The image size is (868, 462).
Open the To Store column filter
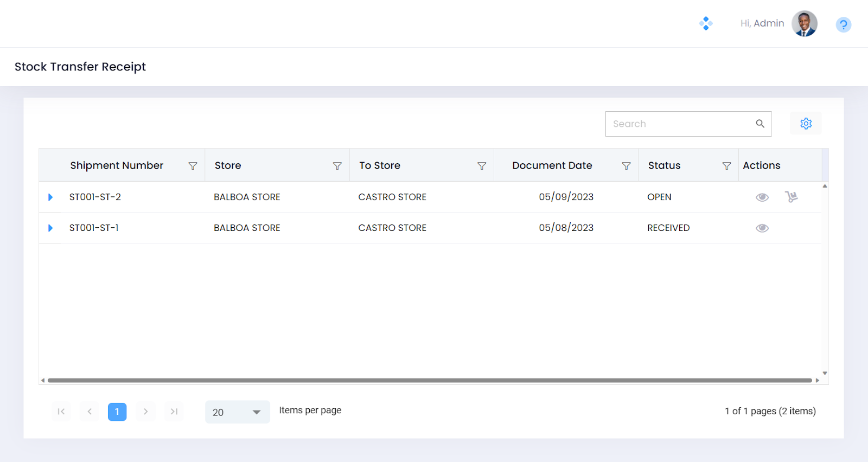point(481,166)
